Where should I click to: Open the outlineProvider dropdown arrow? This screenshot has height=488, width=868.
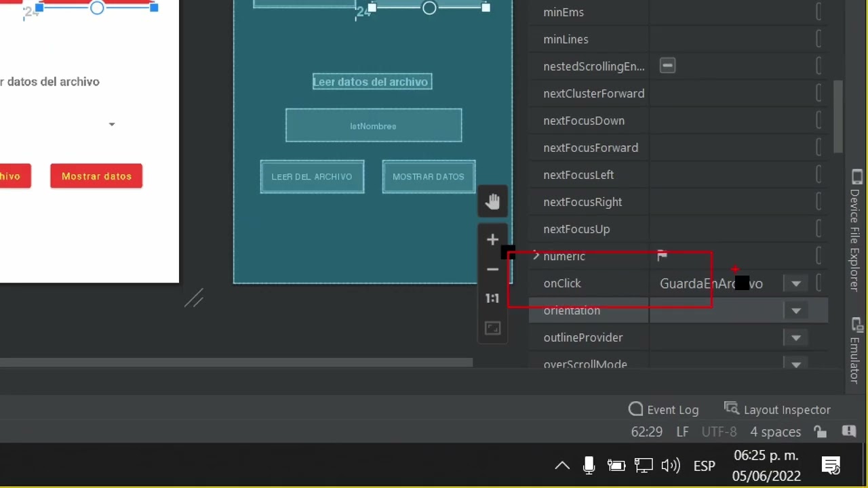[796, 338]
